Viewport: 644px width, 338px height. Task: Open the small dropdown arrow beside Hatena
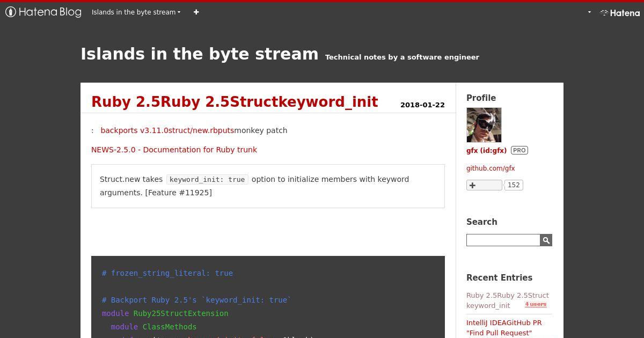point(589,12)
